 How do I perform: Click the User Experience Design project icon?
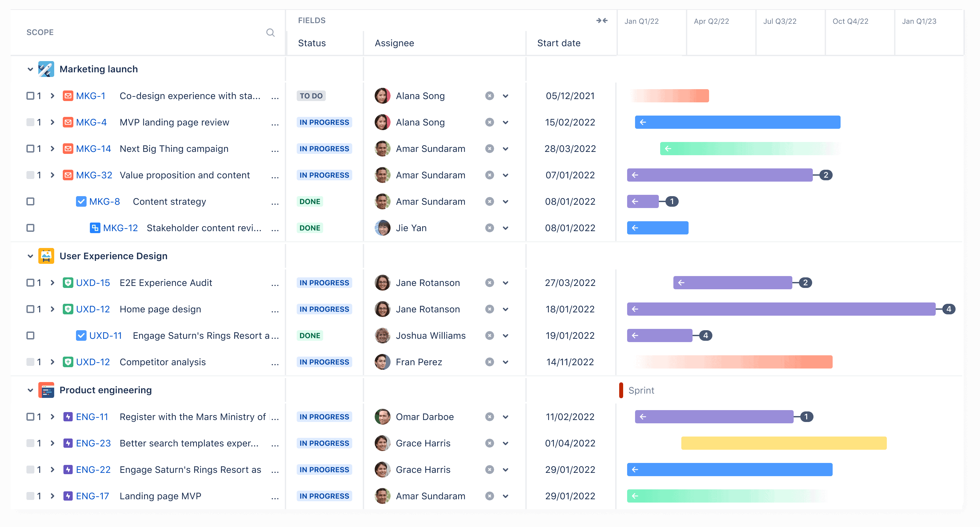[x=47, y=256]
